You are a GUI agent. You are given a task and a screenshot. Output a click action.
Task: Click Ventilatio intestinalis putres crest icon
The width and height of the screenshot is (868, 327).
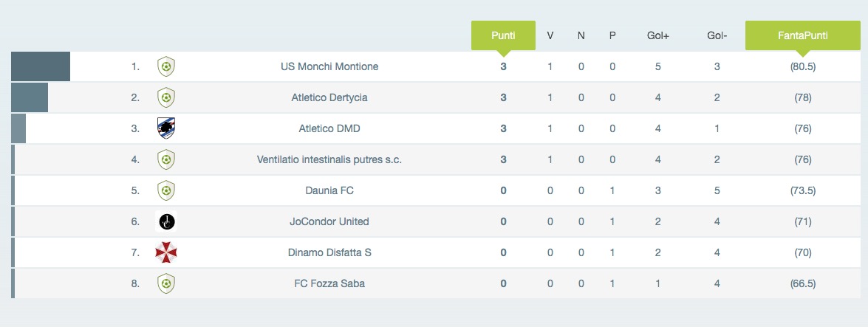point(166,159)
